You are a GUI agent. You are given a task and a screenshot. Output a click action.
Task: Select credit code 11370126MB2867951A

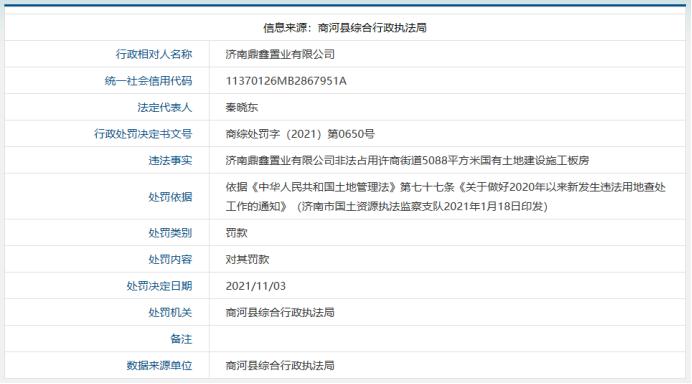[286, 81]
